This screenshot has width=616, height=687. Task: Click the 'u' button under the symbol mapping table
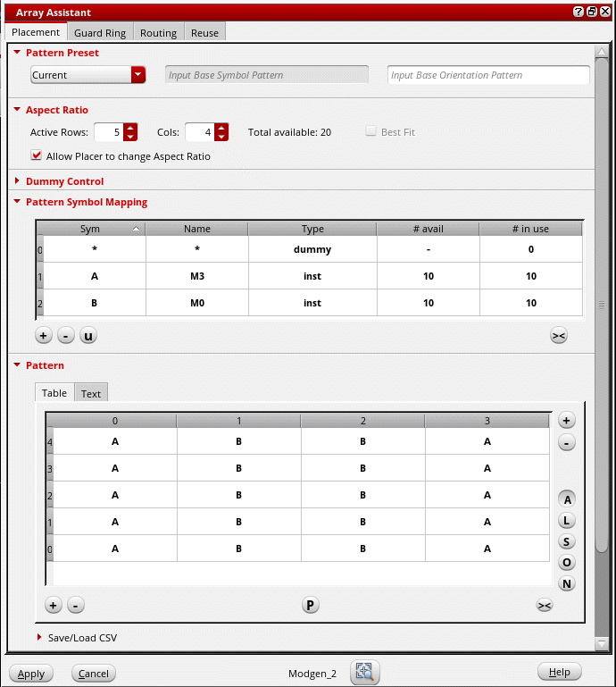(87, 336)
